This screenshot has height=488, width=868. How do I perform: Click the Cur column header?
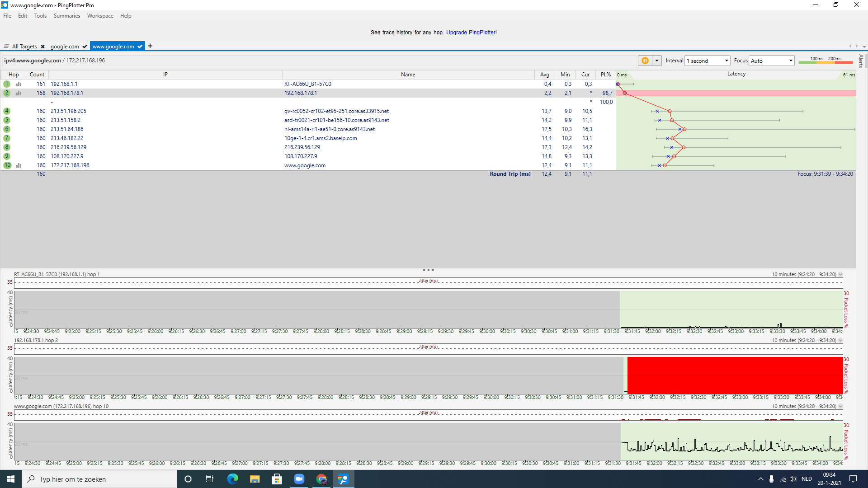pyautogui.click(x=585, y=75)
